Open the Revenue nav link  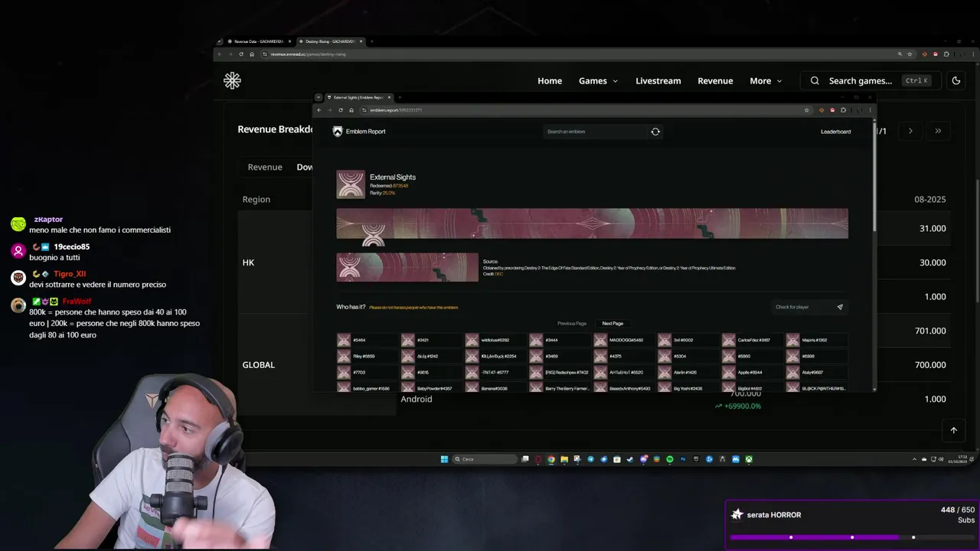[715, 80]
